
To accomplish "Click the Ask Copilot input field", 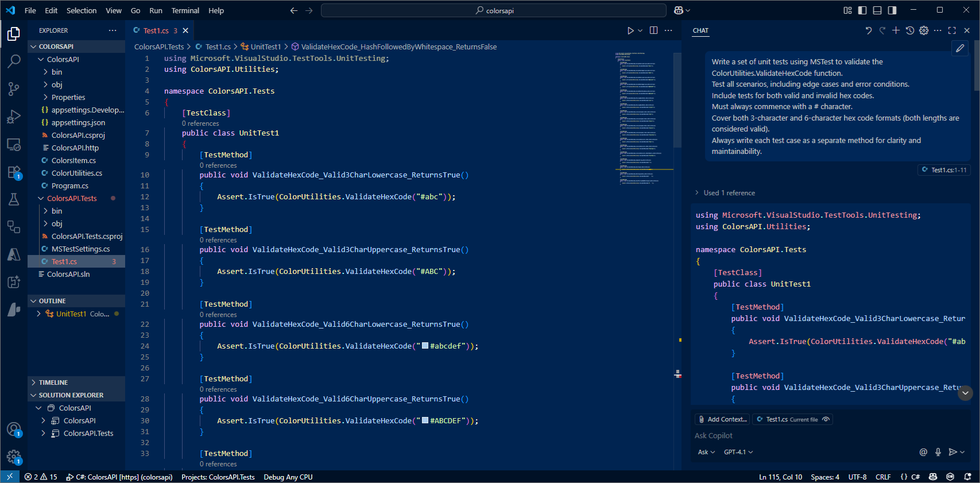I will (804, 435).
